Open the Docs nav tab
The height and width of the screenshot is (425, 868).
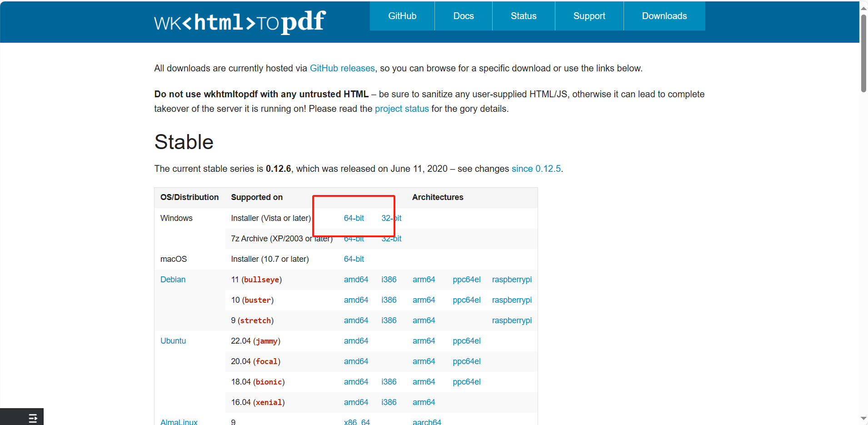pyautogui.click(x=464, y=16)
